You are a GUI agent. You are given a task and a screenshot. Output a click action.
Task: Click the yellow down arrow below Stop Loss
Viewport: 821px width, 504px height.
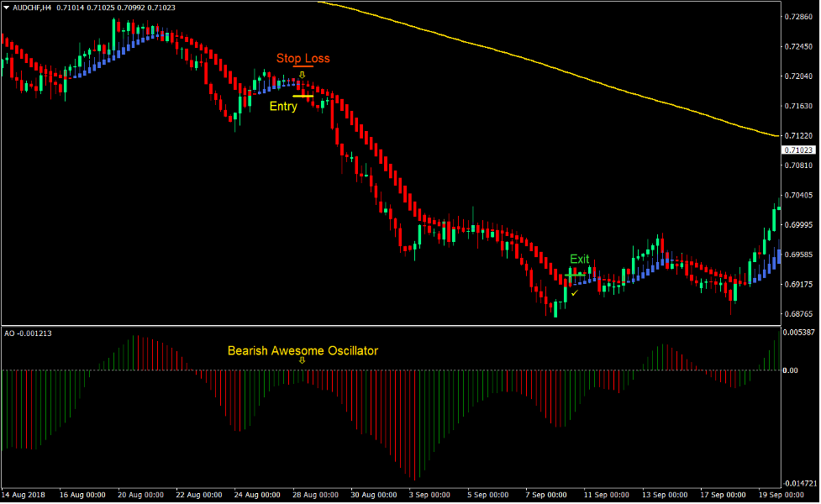(303, 76)
